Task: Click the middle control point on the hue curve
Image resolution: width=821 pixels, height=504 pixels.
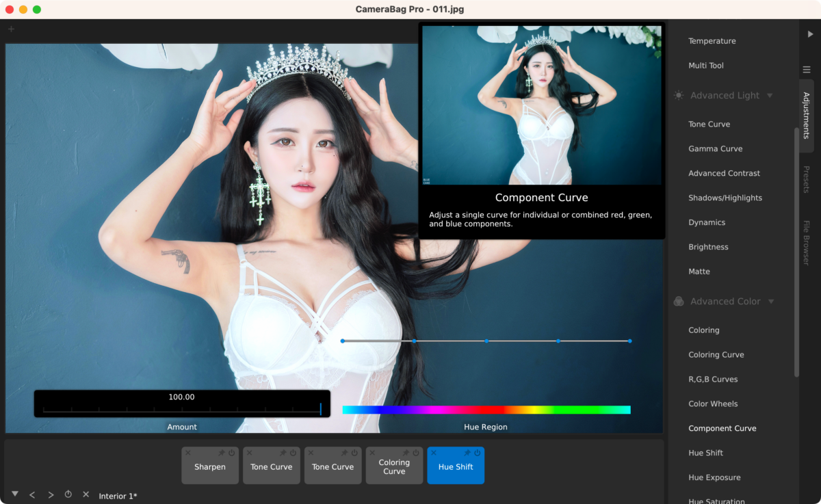Action: (x=486, y=341)
